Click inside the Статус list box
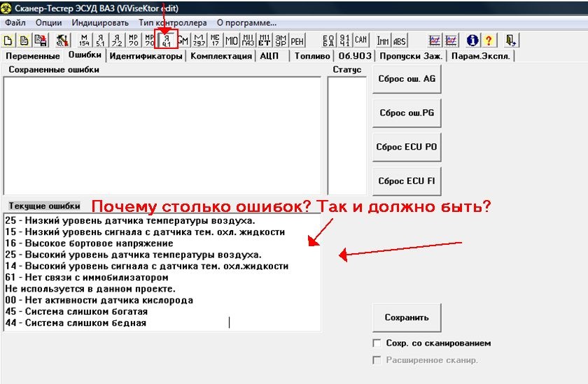The width and height of the screenshot is (588, 384). 347,136
